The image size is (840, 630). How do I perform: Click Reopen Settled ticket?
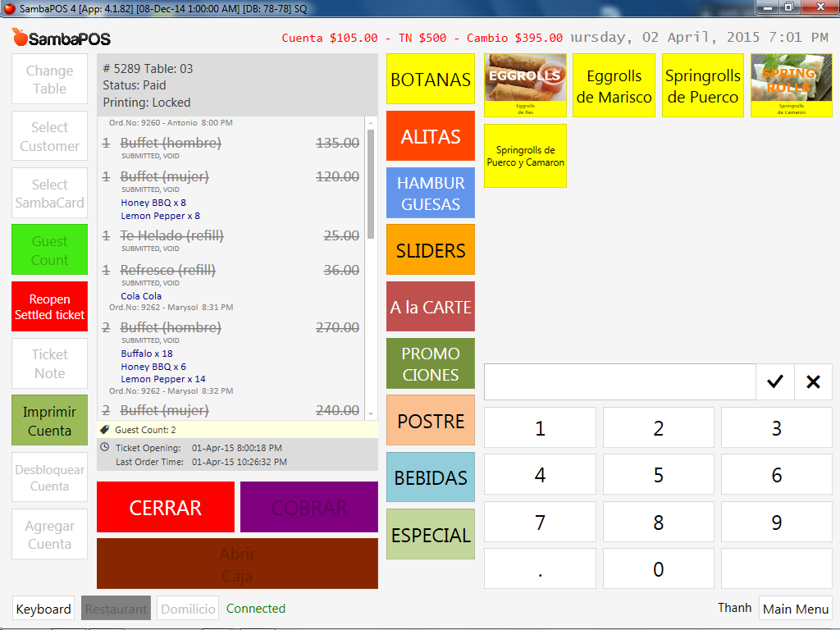(x=50, y=307)
